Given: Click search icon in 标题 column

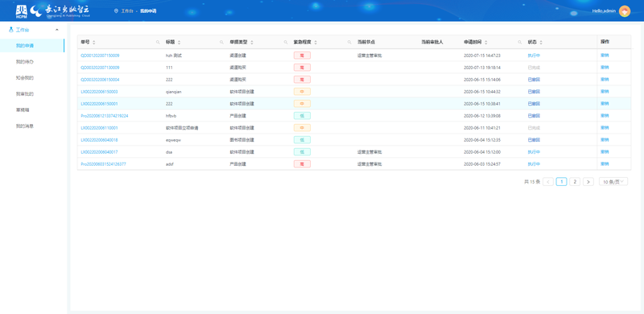Looking at the screenshot, I should pos(222,43).
